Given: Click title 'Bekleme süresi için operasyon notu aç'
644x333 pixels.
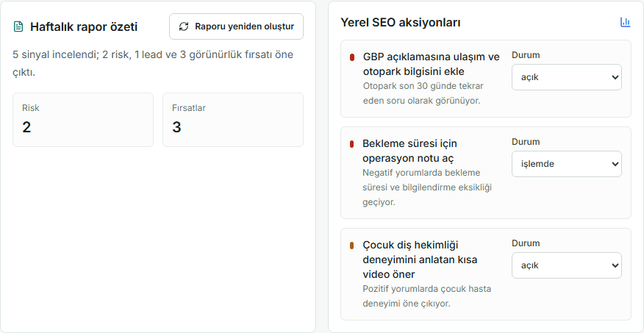Looking at the screenshot, I should [410, 151].
